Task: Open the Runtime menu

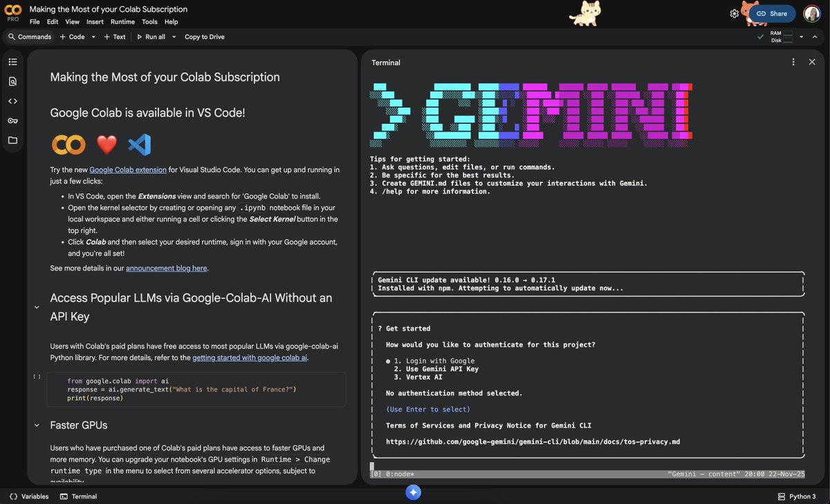Action: point(122,21)
